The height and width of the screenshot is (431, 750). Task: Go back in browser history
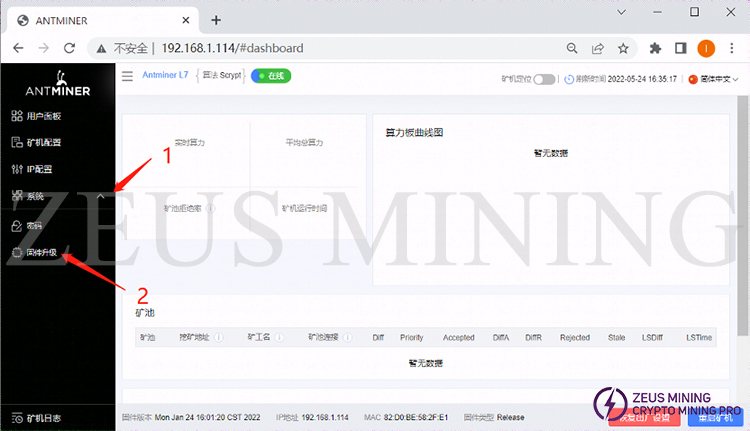point(18,48)
